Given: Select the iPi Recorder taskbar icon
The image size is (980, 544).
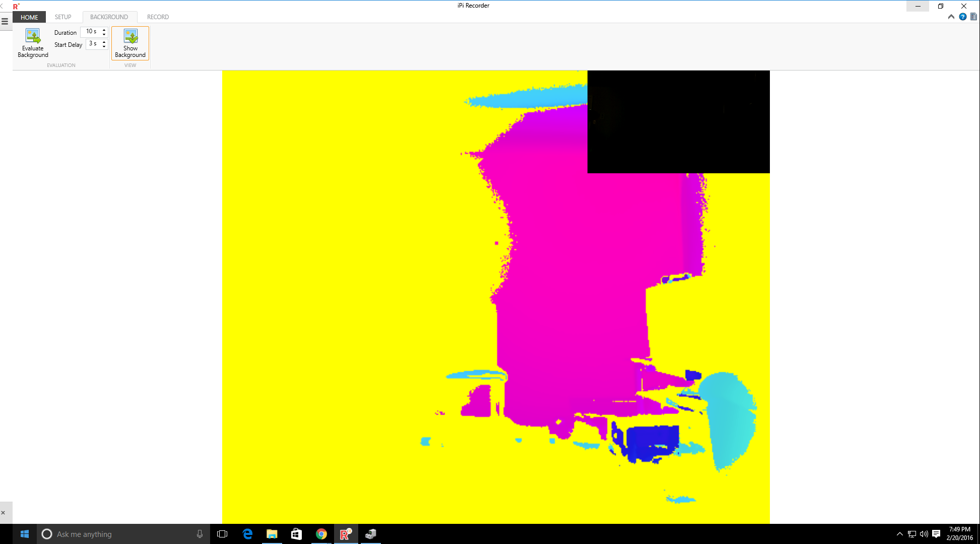Looking at the screenshot, I should tap(346, 534).
